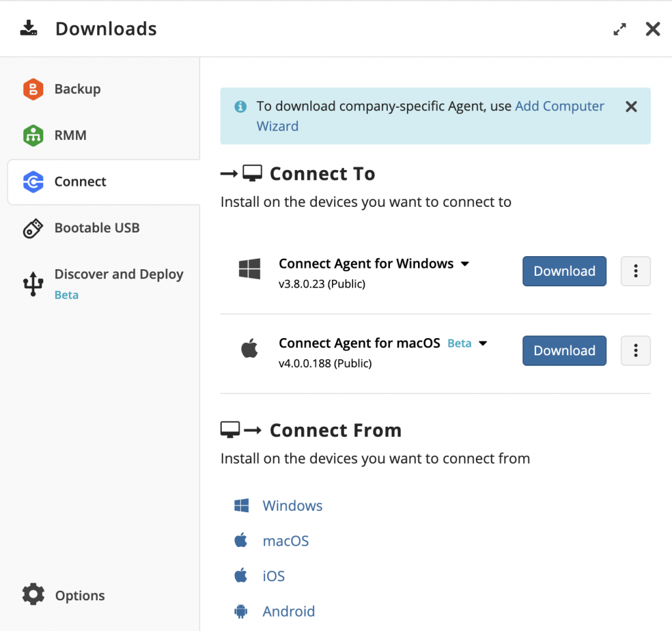Click 'Install on the devices you want to connect from'
Screen dimensions: 672x631
pyautogui.click(x=375, y=458)
